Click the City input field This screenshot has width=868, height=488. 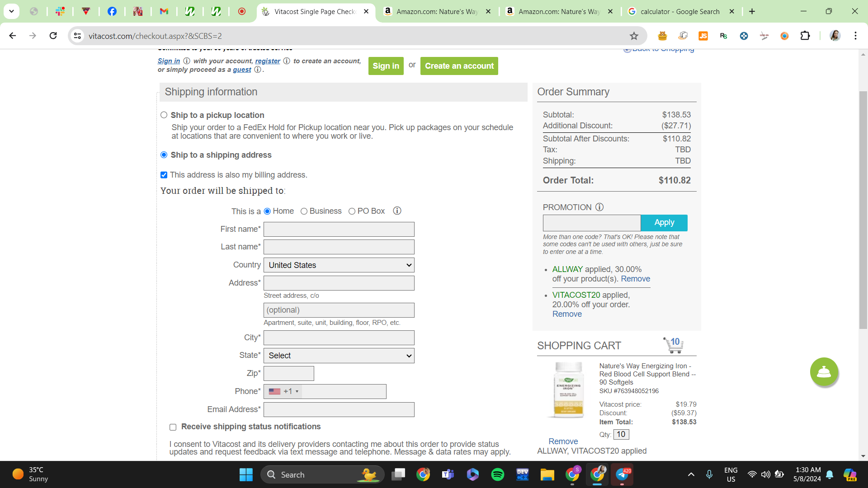tap(339, 338)
